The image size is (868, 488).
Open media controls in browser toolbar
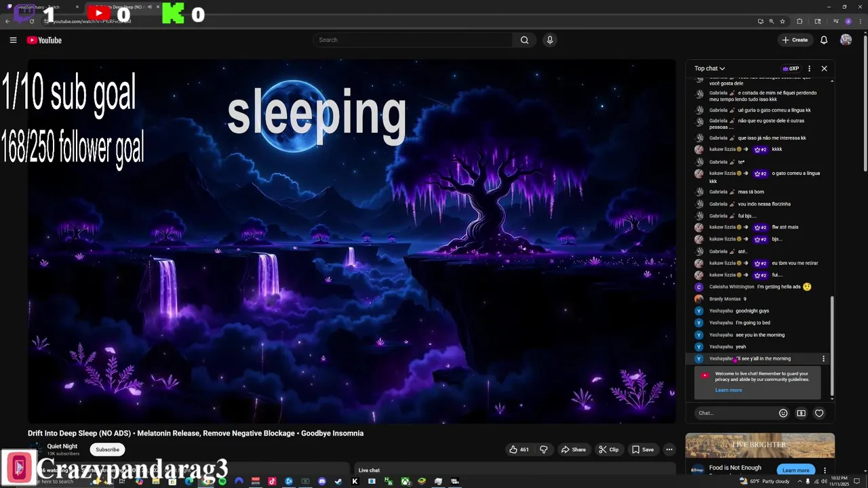point(836,21)
